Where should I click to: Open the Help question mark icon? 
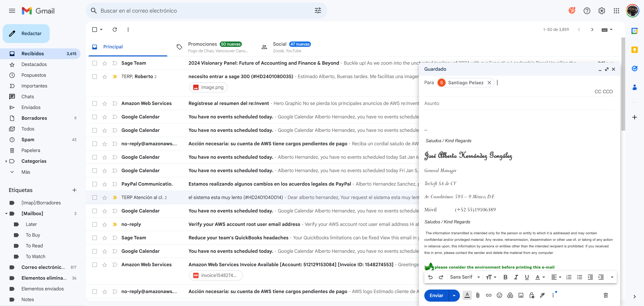(x=586, y=11)
